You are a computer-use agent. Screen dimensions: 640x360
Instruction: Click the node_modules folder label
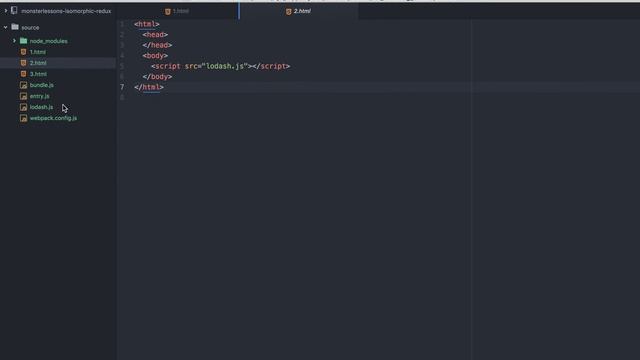click(49, 41)
